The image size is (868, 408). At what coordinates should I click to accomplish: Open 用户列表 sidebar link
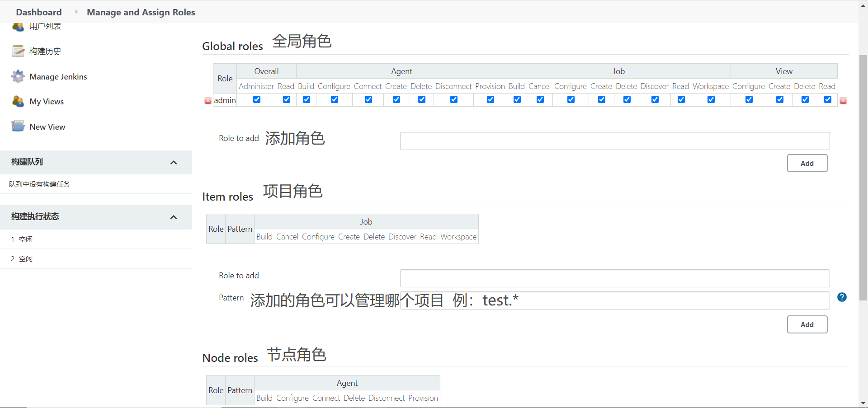pyautogui.click(x=45, y=27)
